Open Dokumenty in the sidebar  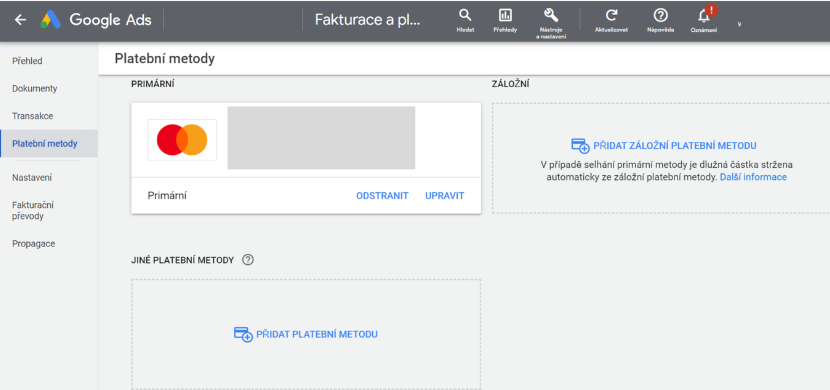coord(34,88)
